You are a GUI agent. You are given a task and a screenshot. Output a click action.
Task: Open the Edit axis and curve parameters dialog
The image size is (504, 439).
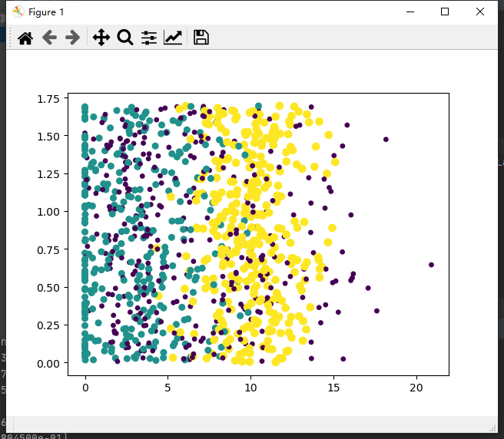click(x=173, y=38)
